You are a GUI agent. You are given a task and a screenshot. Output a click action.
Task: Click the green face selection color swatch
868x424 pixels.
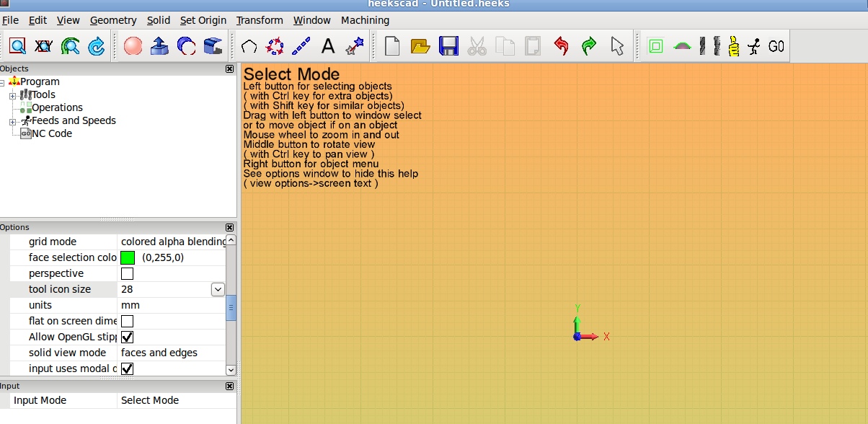coord(128,257)
